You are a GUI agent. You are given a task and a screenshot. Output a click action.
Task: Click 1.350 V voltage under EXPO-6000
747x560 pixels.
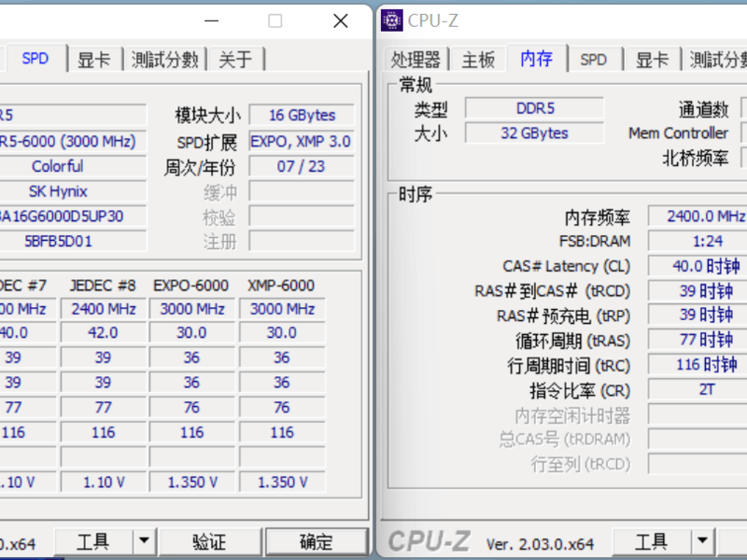coord(192,483)
